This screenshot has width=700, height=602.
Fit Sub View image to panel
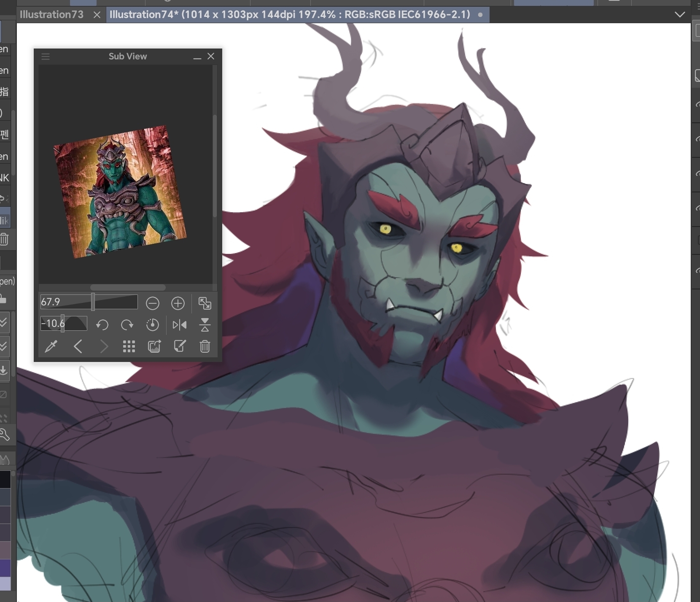(x=205, y=303)
